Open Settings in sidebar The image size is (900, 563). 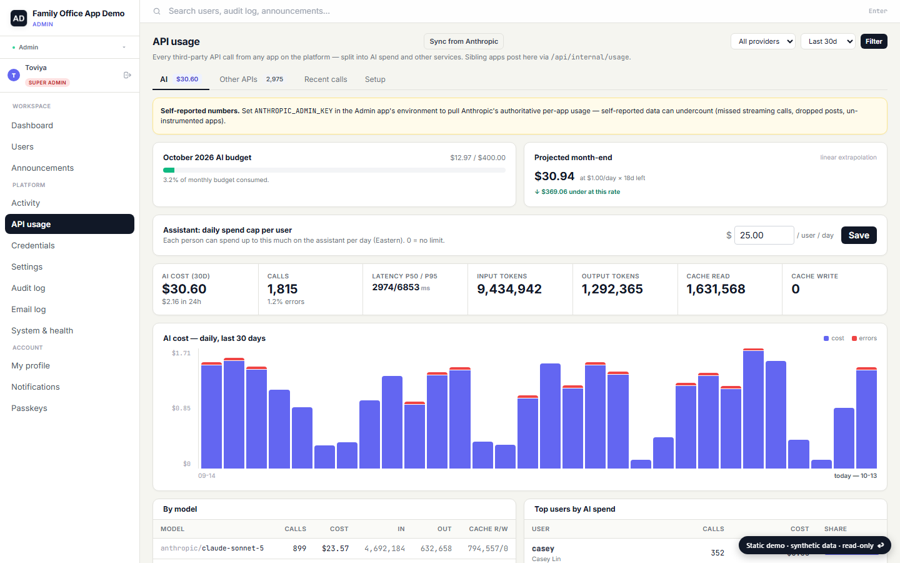[69, 266]
